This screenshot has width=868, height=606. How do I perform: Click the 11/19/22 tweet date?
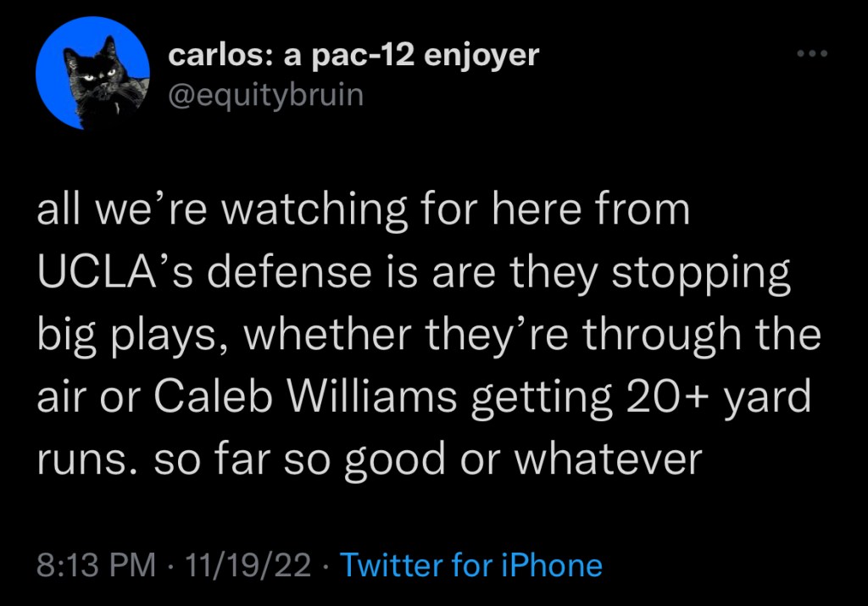(251, 565)
